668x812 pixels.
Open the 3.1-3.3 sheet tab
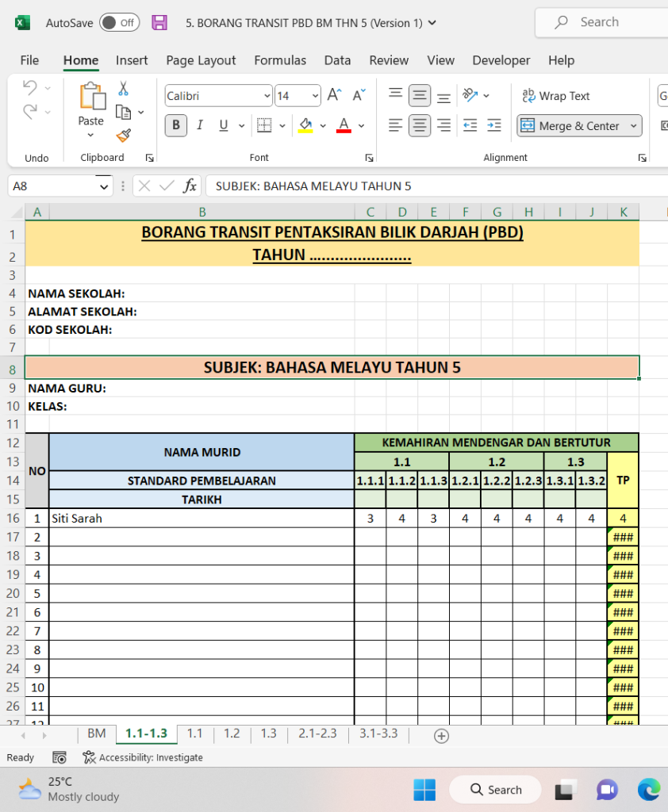(x=378, y=734)
